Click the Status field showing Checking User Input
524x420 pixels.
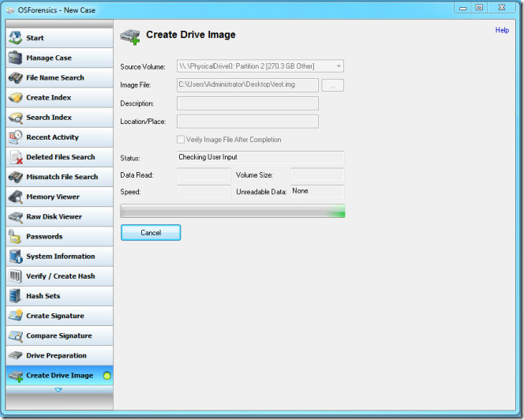tap(260, 158)
